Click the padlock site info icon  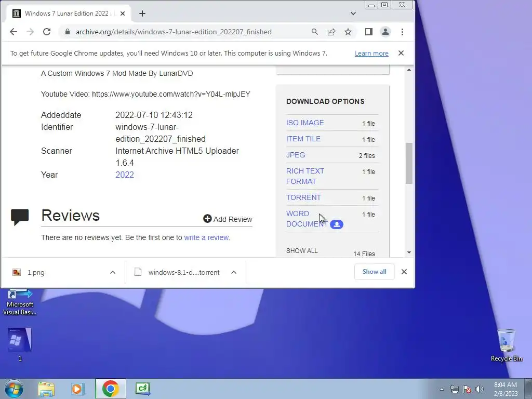click(x=68, y=32)
